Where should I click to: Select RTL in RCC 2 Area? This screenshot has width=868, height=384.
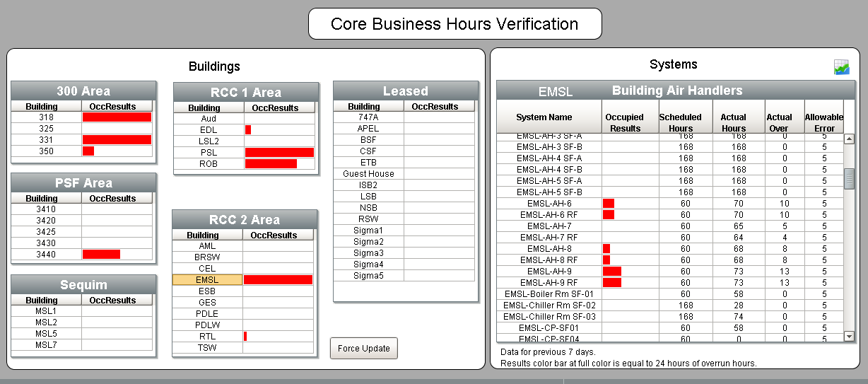[207, 337]
